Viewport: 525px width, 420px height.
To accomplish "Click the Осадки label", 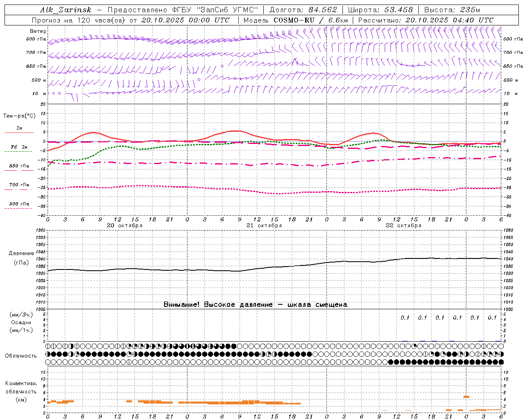I will point(21,323).
